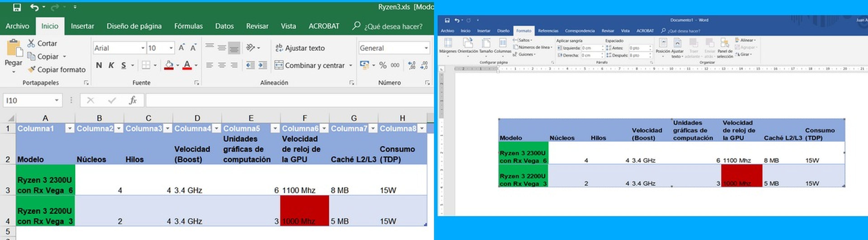Open font color dropdown arrow
This screenshot has width=868, height=240.
pyautogui.click(x=196, y=65)
